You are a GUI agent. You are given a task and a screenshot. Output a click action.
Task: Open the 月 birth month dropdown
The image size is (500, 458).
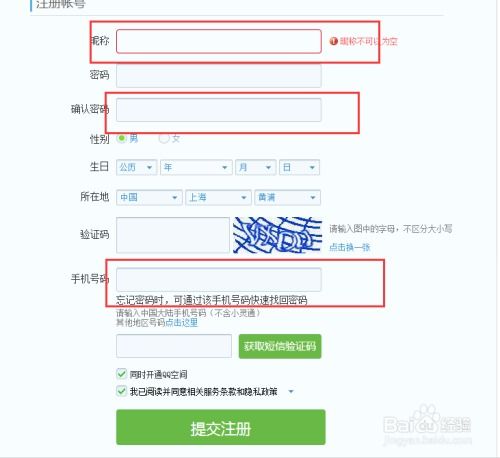tap(256, 167)
